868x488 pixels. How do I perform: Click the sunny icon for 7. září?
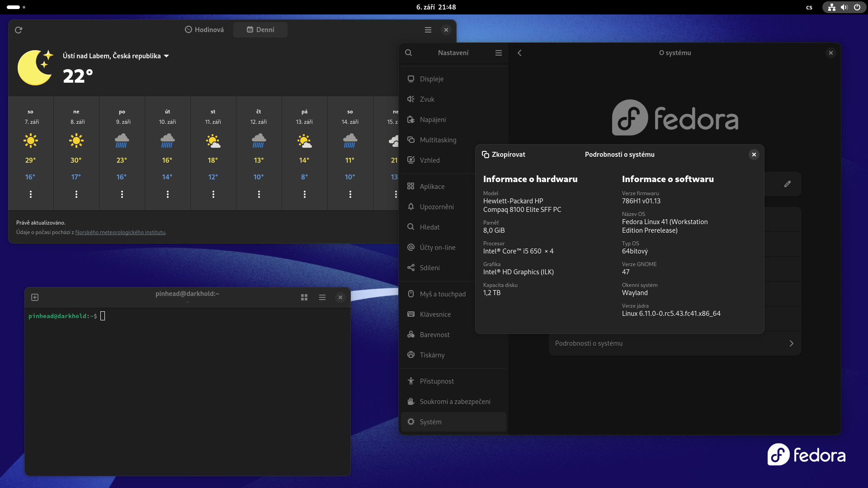(31, 141)
